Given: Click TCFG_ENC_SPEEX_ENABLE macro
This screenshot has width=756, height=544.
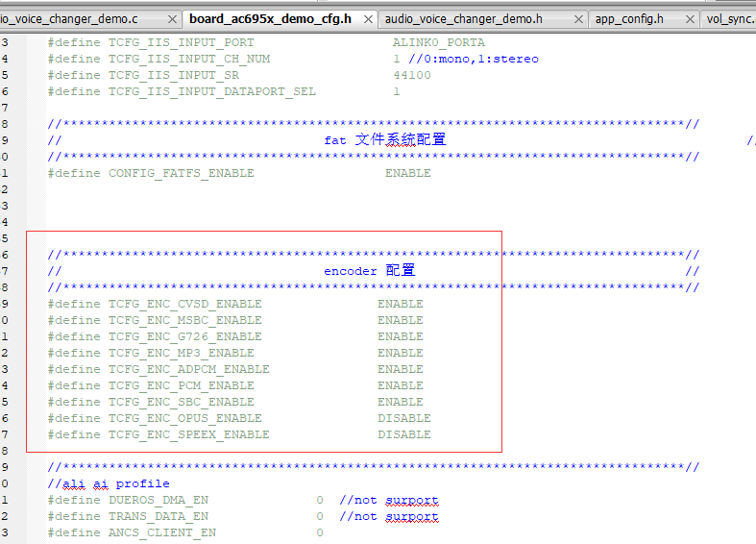Looking at the screenshot, I should point(189,435).
